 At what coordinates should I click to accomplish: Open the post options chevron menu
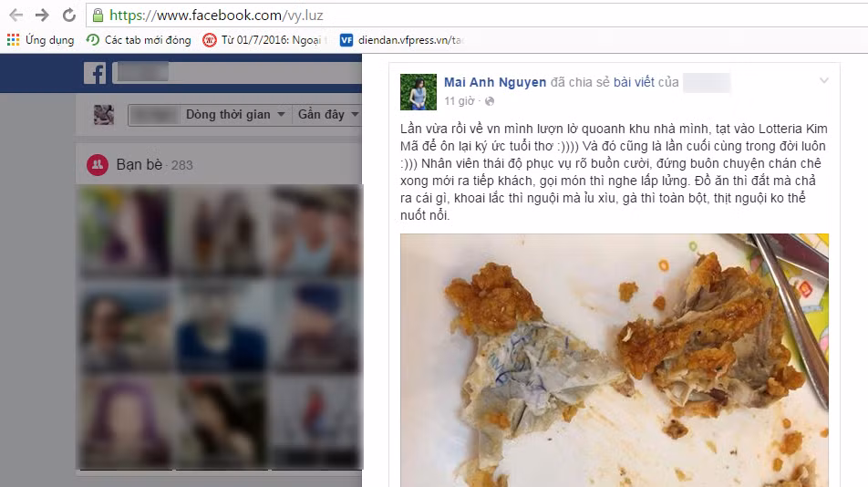(x=823, y=81)
